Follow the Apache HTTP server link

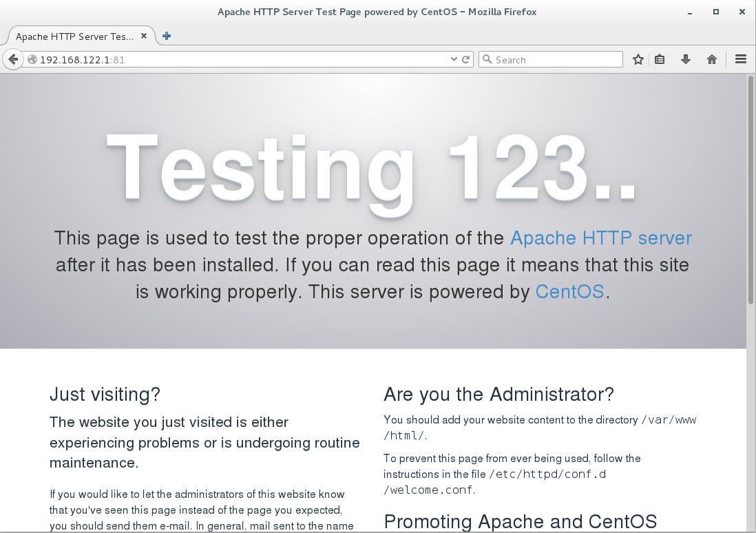click(x=600, y=238)
